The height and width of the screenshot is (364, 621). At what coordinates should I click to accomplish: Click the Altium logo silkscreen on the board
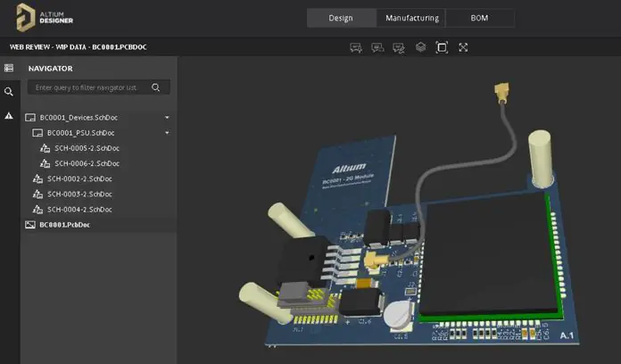coord(349,168)
